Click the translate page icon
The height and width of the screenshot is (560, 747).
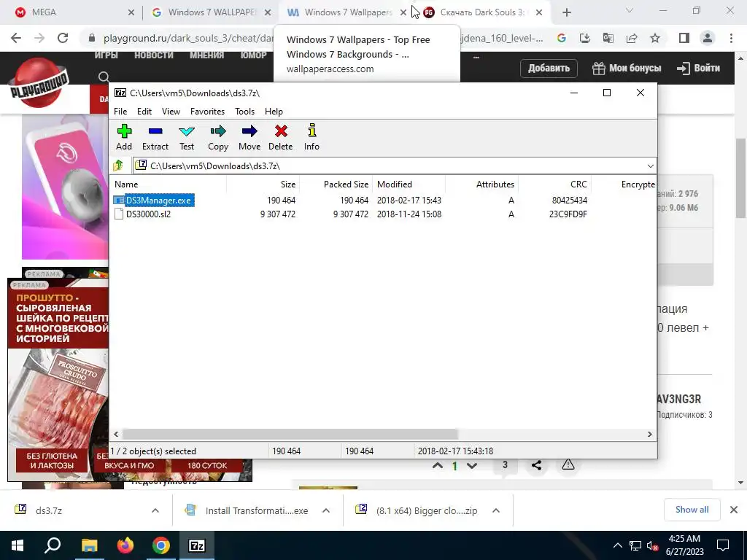tap(608, 38)
